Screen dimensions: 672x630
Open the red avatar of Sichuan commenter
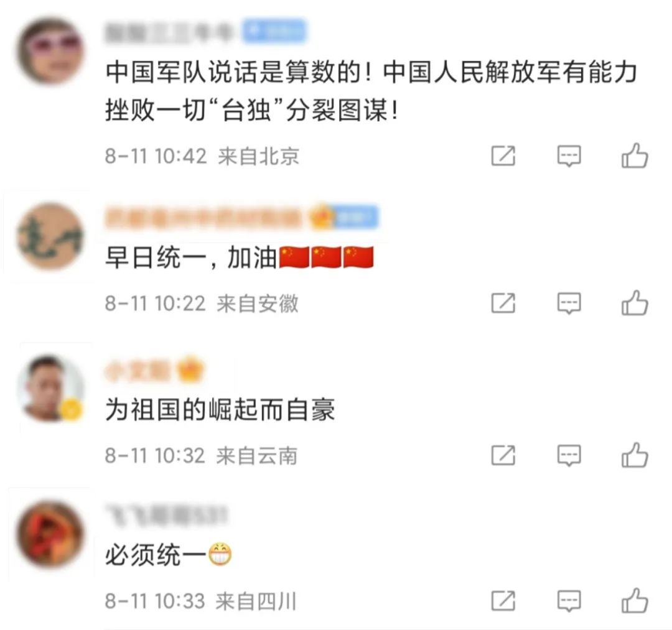[50, 534]
